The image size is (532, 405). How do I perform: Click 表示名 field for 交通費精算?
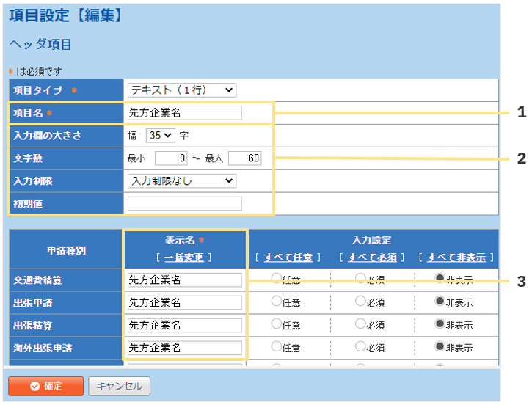(x=184, y=280)
